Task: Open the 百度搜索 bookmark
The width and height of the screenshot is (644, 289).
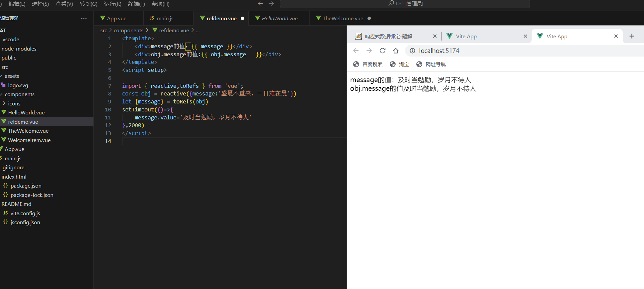Action: pyautogui.click(x=368, y=64)
